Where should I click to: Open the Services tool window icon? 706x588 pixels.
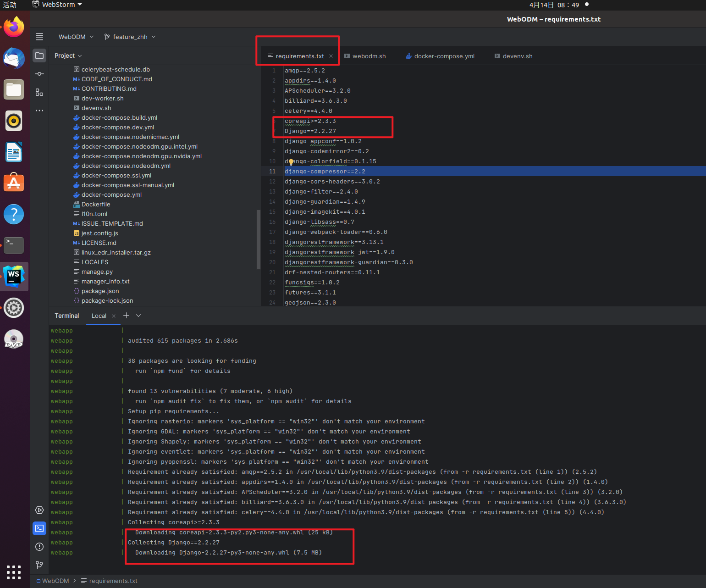(x=39, y=510)
